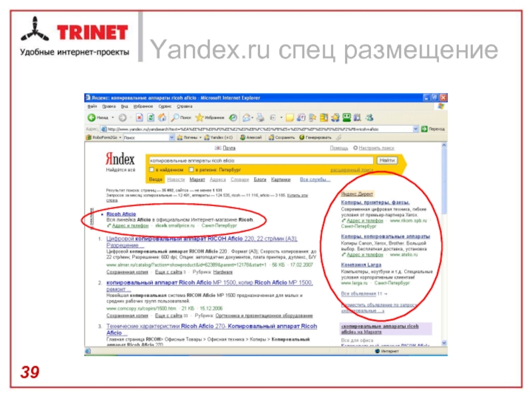Click the yellow note icon in toolbar
Image resolution: width=532 pixels, height=399 pixels.
[x=290, y=118]
